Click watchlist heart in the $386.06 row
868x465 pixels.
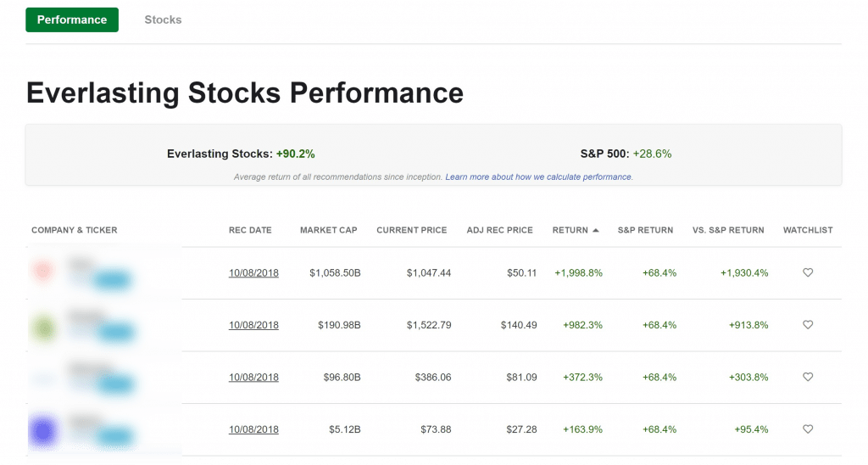click(x=808, y=377)
